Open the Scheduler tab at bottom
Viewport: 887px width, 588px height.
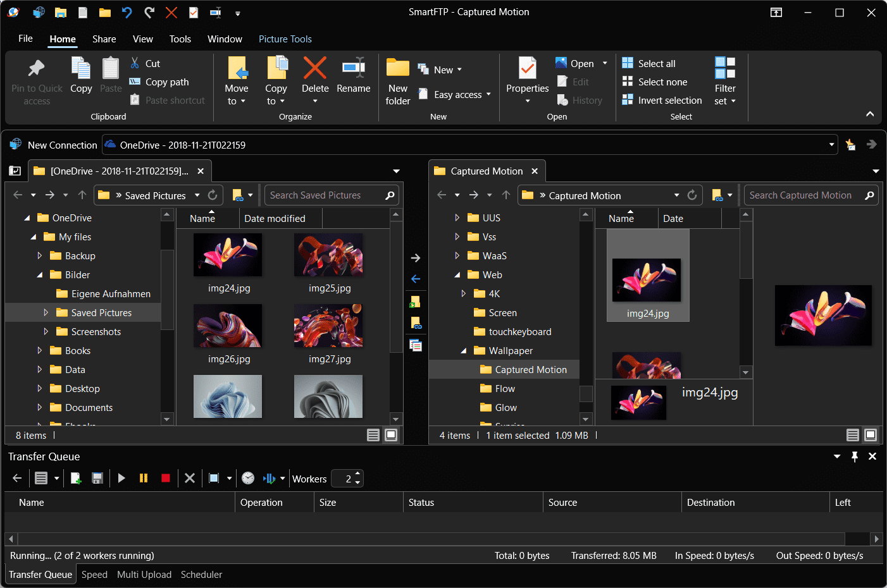tap(201, 575)
